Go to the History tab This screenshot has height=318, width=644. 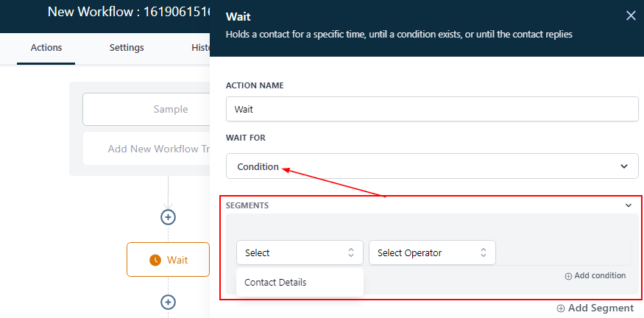click(x=199, y=48)
